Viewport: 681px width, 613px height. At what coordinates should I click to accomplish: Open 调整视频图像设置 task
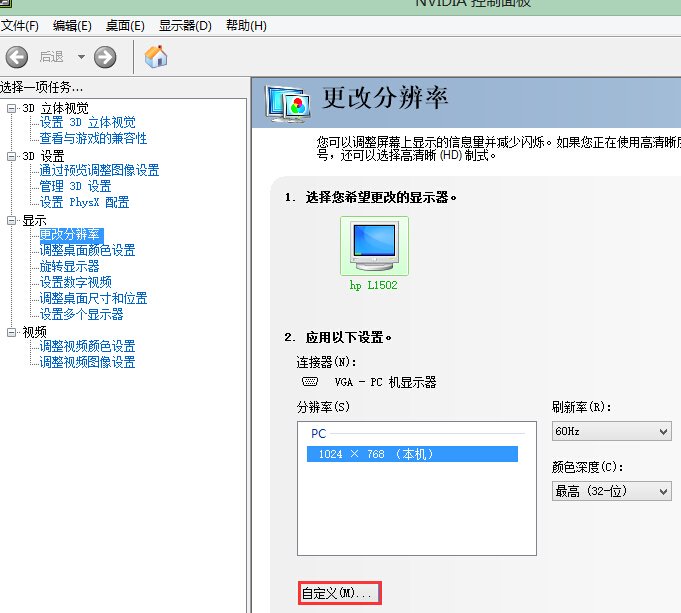click(87, 362)
